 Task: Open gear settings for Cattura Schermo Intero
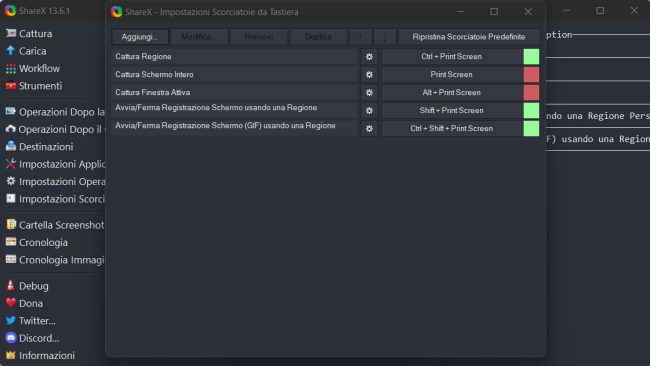coord(369,75)
